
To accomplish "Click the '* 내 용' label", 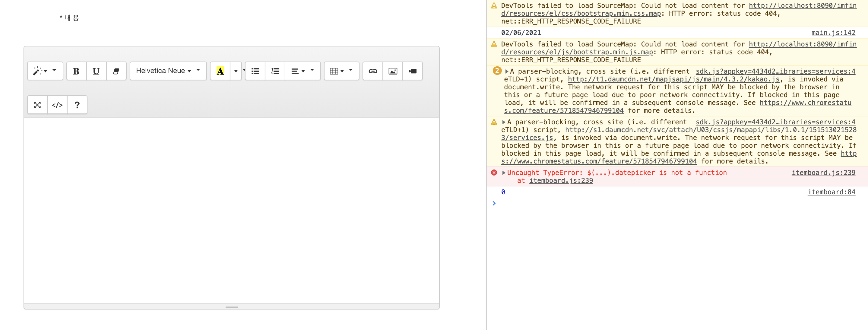I will (x=69, y=17).
